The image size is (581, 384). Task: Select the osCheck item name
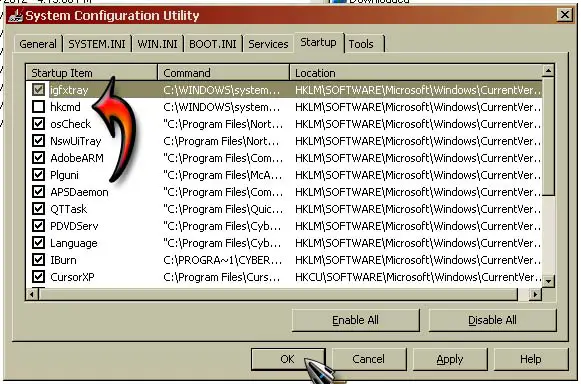tap(70, 124)
